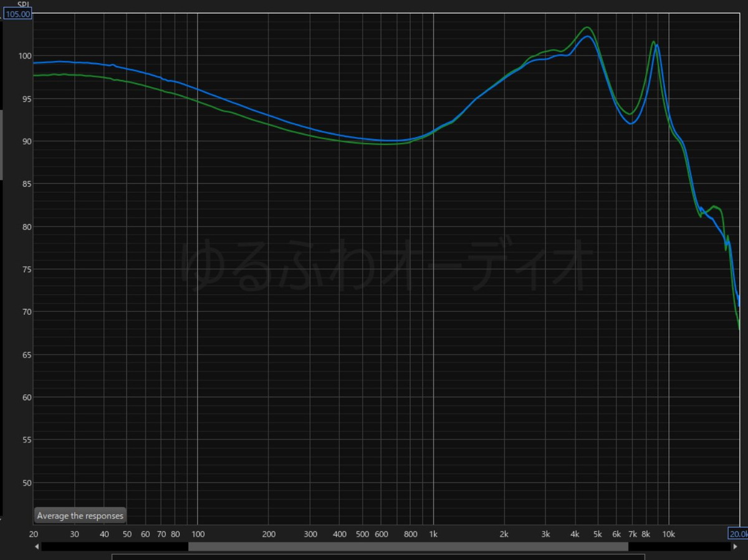748x560 pixels.
Task: Click the horizontal frequency scrollbar thumb
Action: (x=408, y=547)
